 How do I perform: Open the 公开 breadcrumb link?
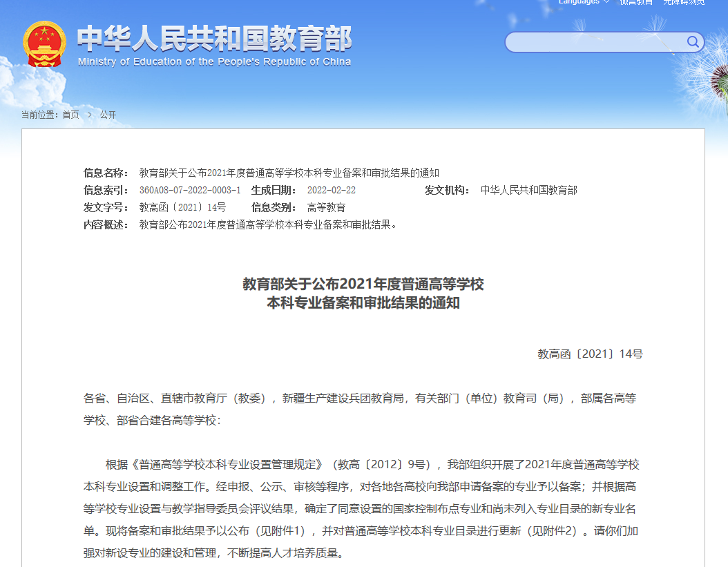tap(108, 115)
